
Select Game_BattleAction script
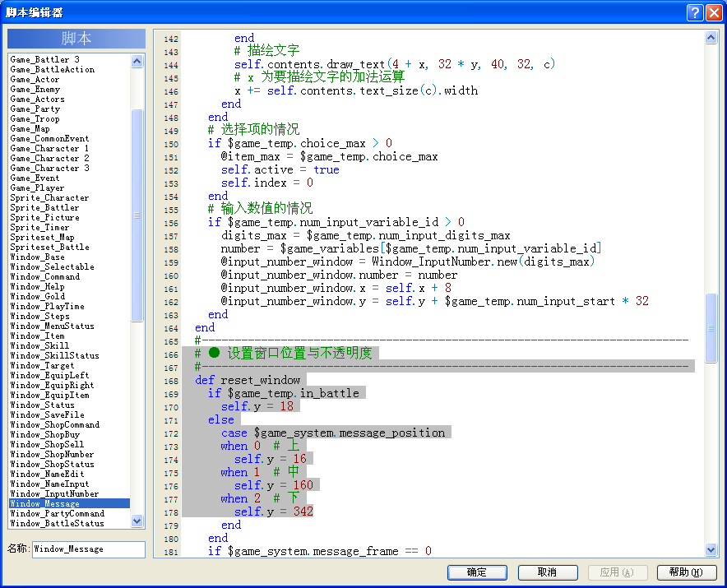53,69
